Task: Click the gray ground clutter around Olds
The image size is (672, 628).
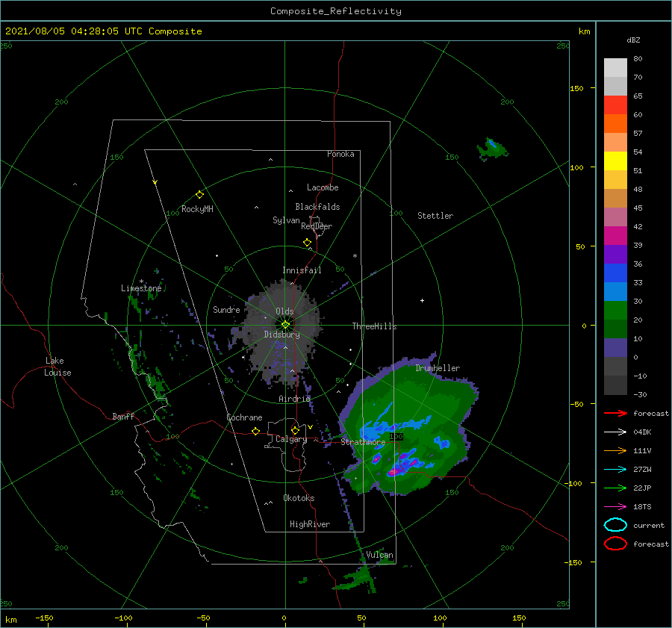Action: (283, 332)
